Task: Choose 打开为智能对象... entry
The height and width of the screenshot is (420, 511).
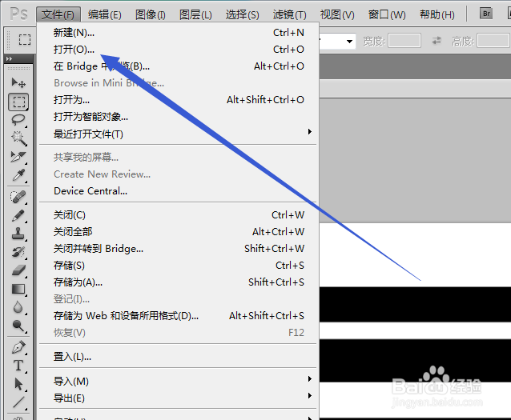Action: 178,117
